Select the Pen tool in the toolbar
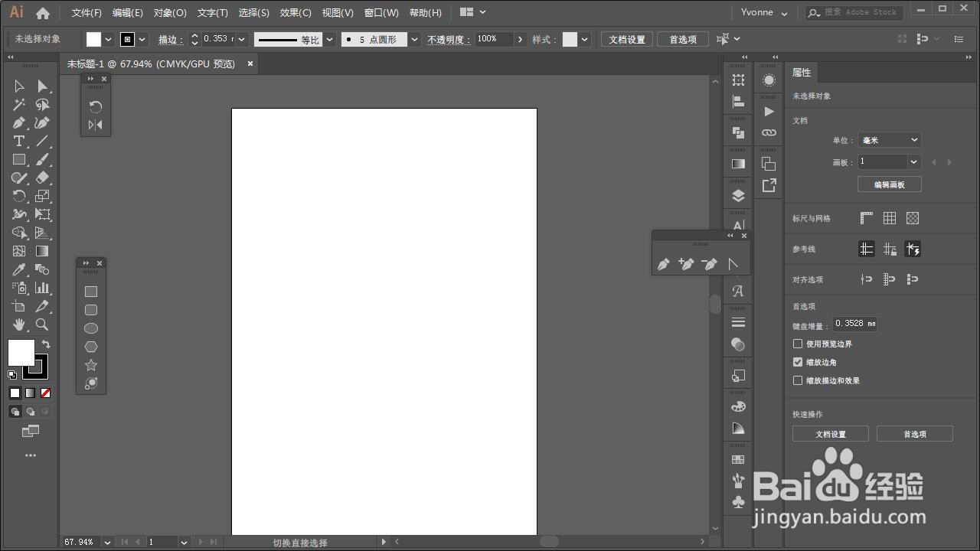This screenshot has height=551, width=980. (x=19, y=122)
